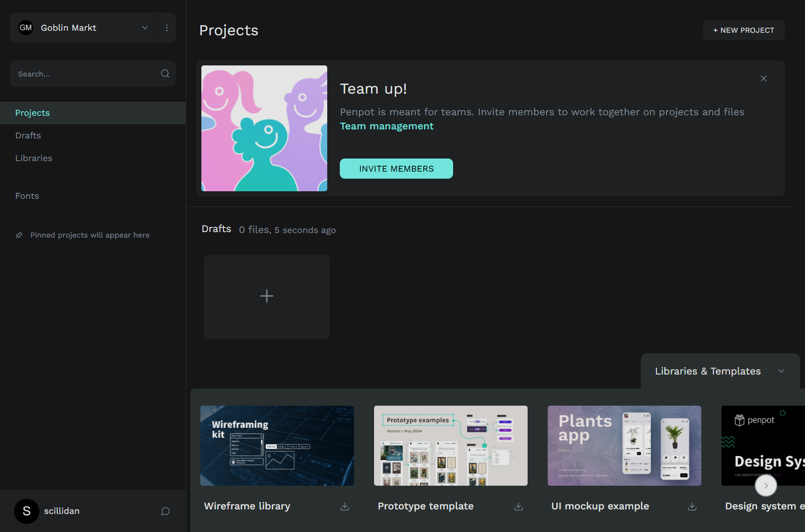Click the pin icon in sidebar
The image size is (805, 532).
pyautogui.click(x=19, y=235)
